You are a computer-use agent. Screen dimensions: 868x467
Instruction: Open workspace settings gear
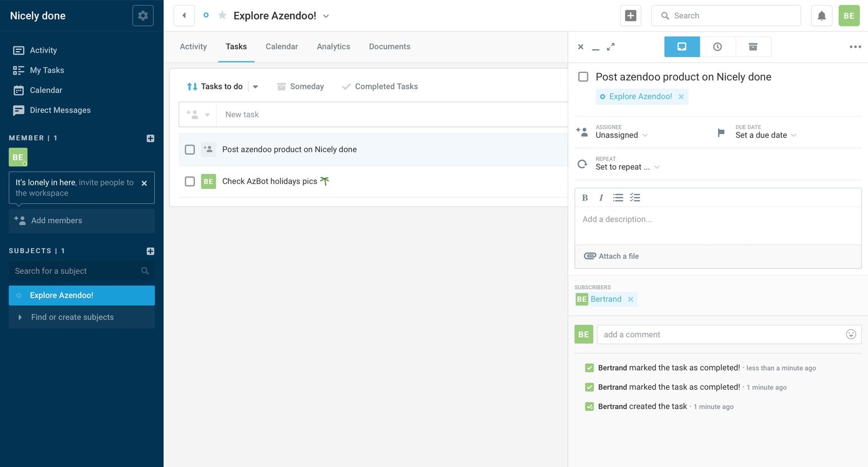tap(143, 15)
